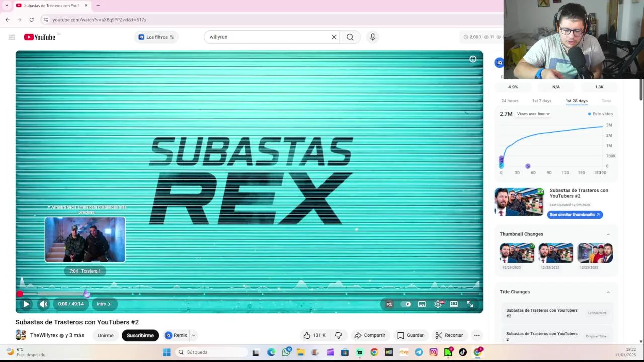Open Telegram from the taskbar

(419, 352)
